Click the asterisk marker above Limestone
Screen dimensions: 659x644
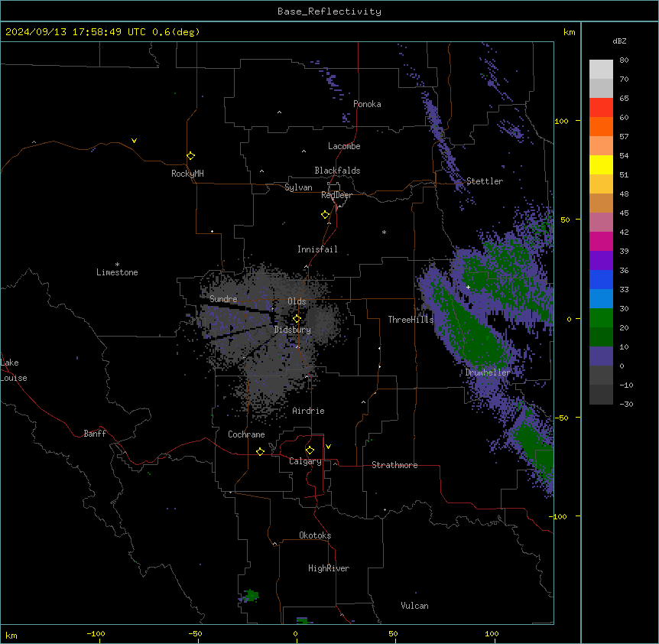[117, 265]
